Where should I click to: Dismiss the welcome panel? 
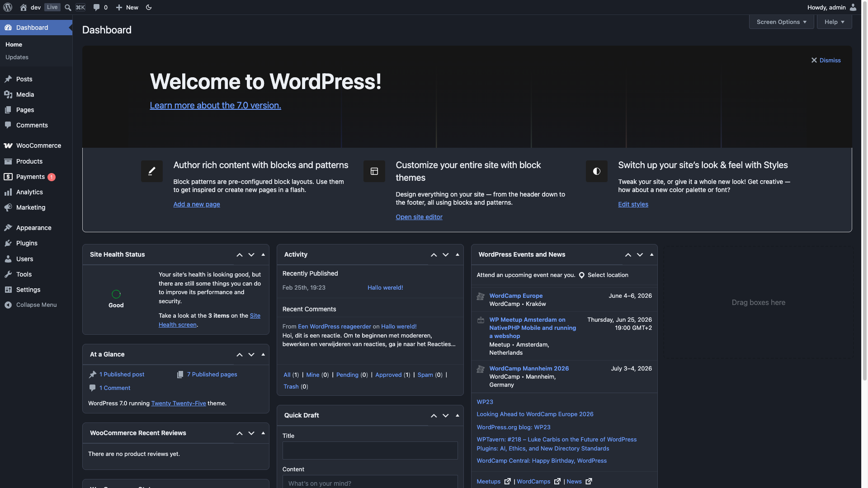tap(826, 61)
